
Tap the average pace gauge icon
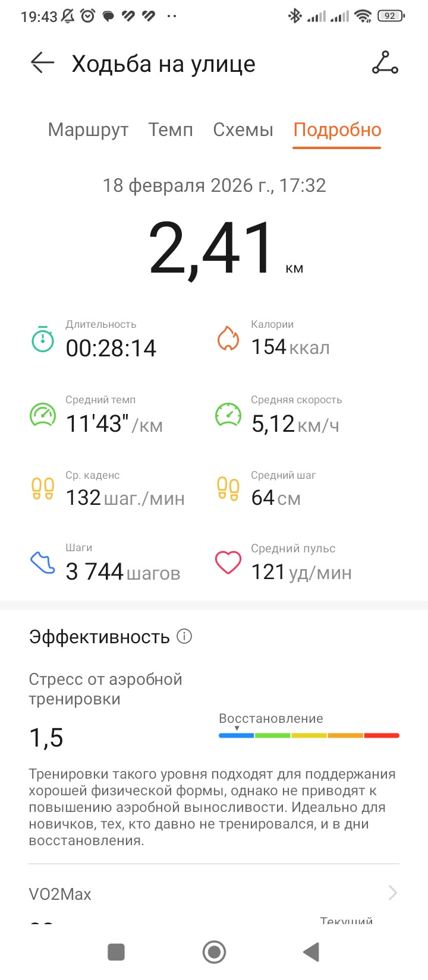[x=43, y=415]
